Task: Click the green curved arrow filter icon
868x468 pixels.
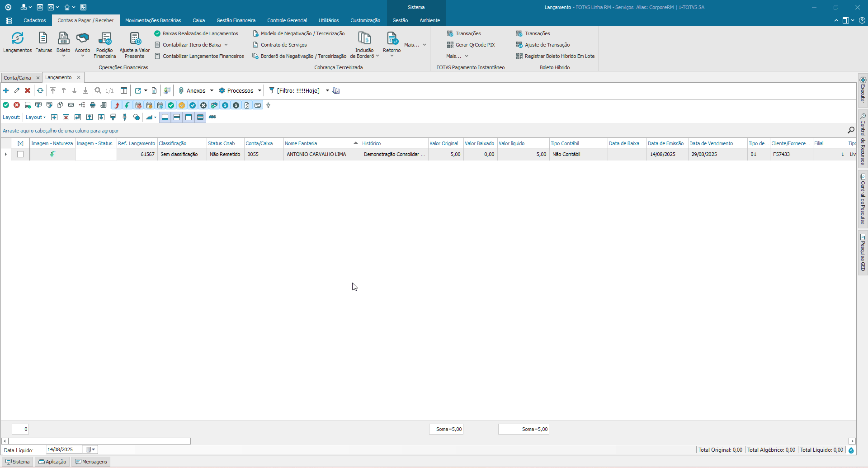Action: tap(127, 105)
